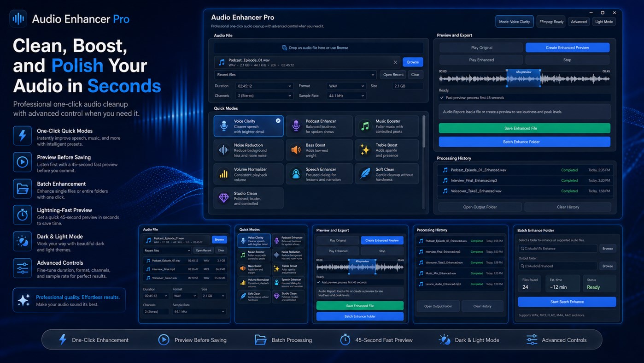
Task: Select the Music_Mix_Enhanced.wav history row
Action: 461,273
